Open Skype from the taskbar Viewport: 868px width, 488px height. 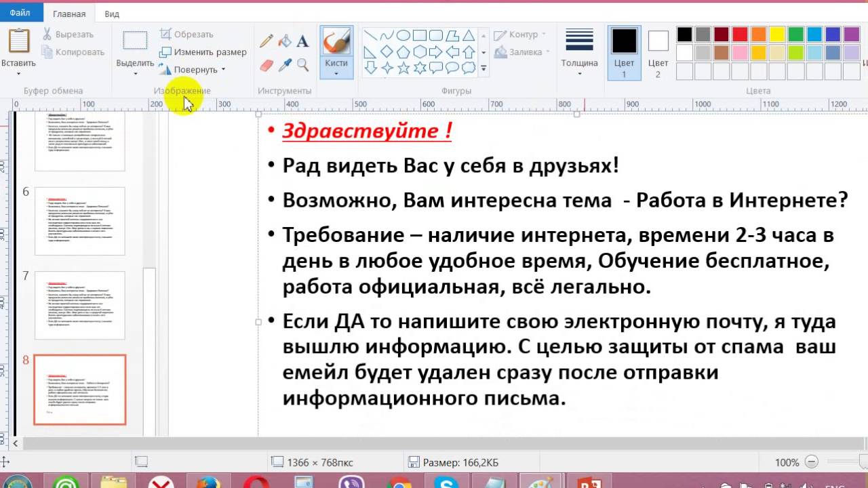coord(448,481)
